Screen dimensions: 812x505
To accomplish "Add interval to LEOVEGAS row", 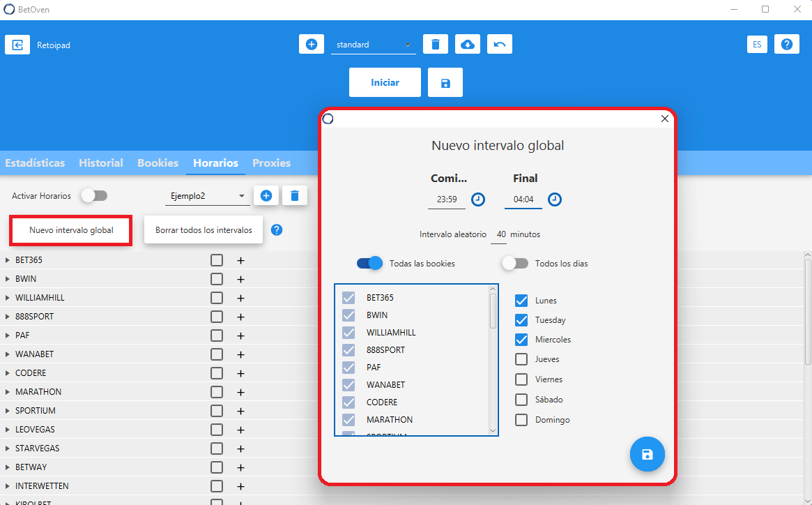I will [x=240, y=430].
